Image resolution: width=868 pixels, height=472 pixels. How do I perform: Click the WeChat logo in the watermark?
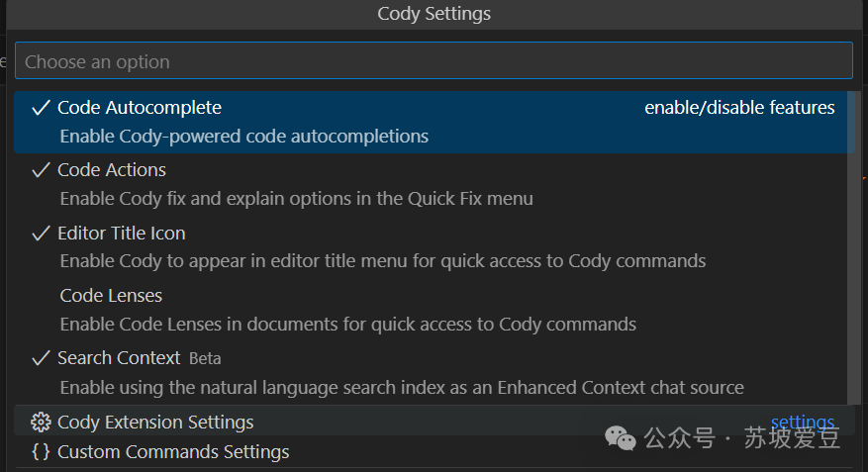[x=622, y=437]
